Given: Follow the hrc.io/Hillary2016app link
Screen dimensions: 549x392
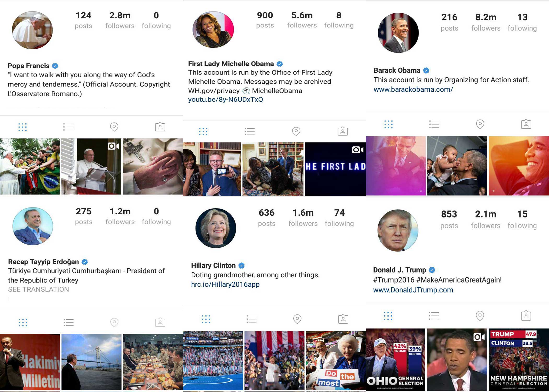Looking at the screenshot, I should point(225,284).
